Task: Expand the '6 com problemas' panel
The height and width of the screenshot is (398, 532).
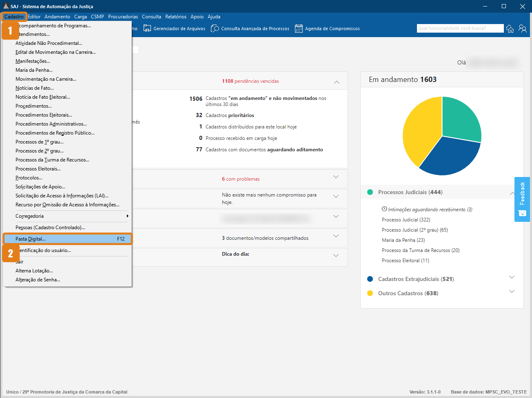Action: click(336, 177)
